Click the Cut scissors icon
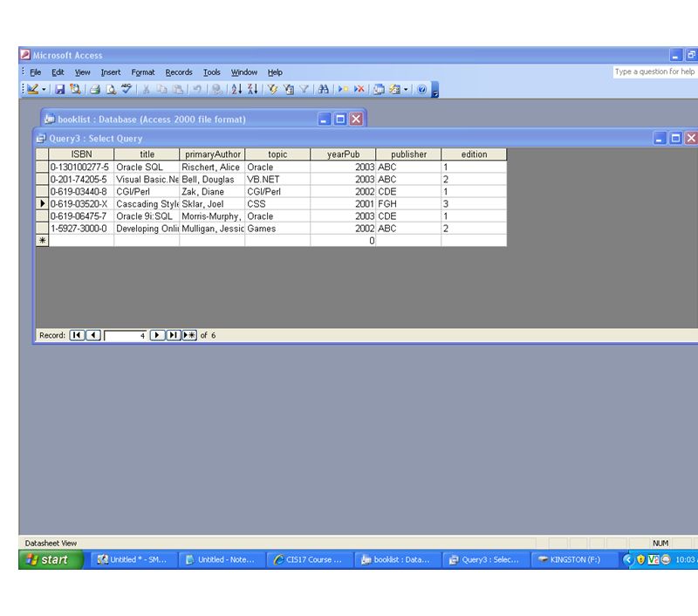 (x=146, y=90)
